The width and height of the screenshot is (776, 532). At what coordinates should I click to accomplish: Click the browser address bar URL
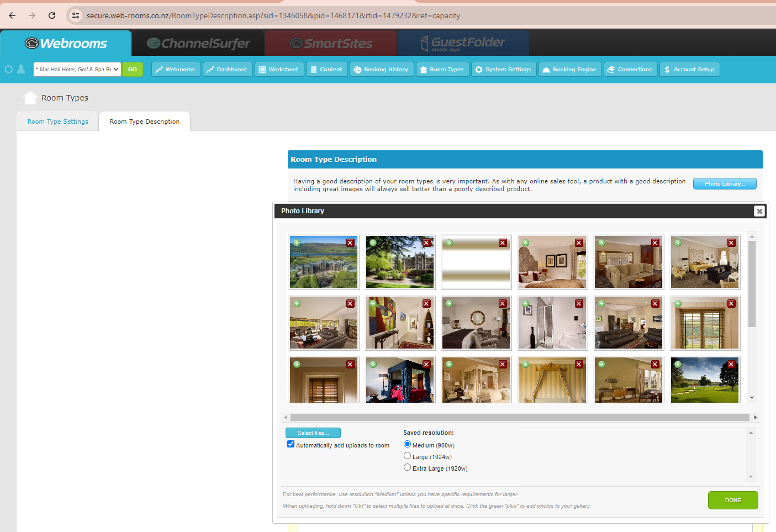coord(273,15)
